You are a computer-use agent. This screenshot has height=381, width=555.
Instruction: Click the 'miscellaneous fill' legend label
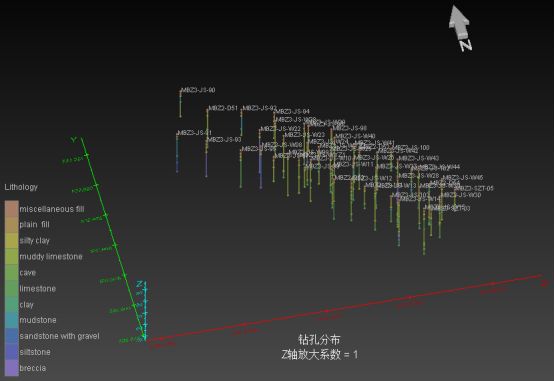pos(52,209)
